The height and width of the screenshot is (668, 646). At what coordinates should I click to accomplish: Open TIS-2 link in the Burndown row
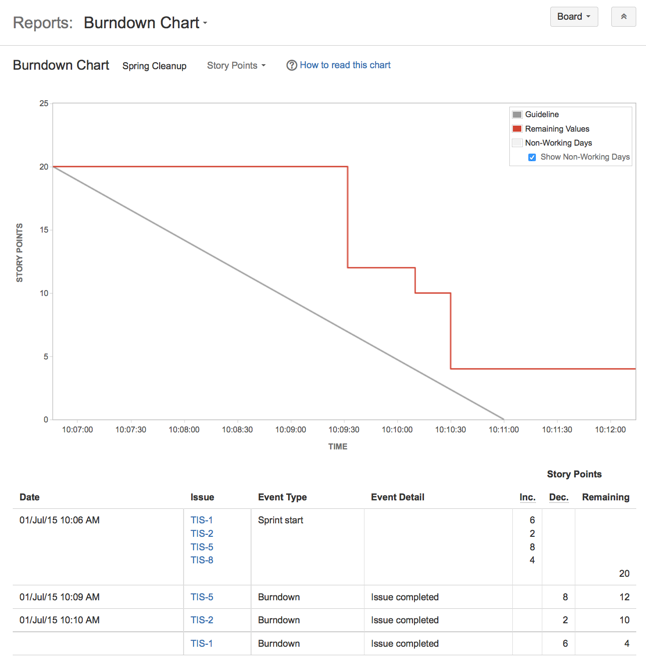pos(201,620)
